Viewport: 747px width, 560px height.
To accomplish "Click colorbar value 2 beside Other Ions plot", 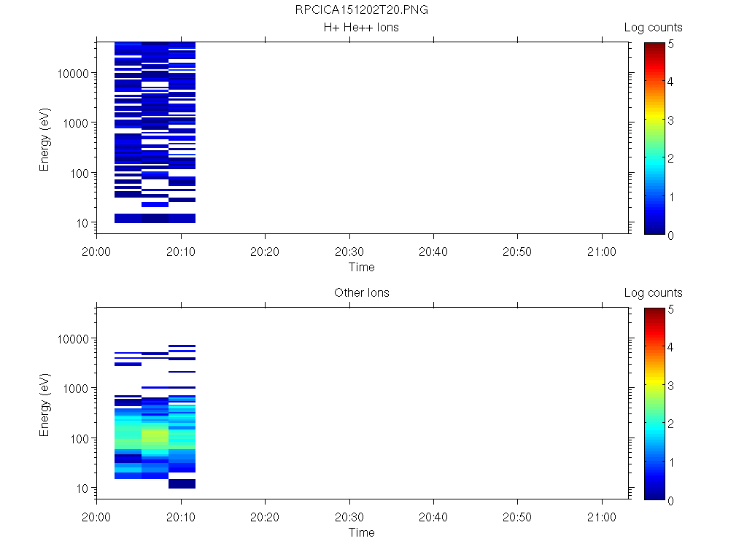I will (671, 424).
